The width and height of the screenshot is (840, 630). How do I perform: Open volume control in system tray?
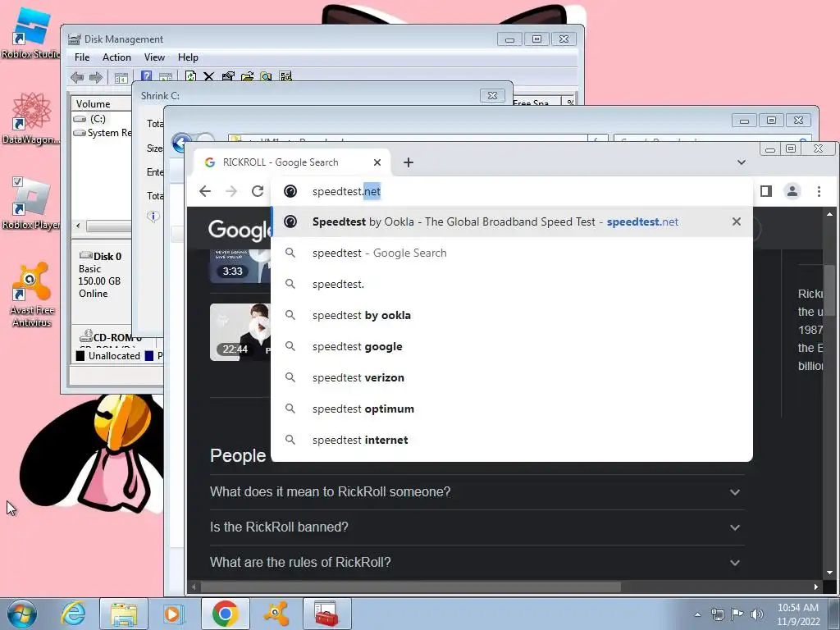click(x=757, y=614)
